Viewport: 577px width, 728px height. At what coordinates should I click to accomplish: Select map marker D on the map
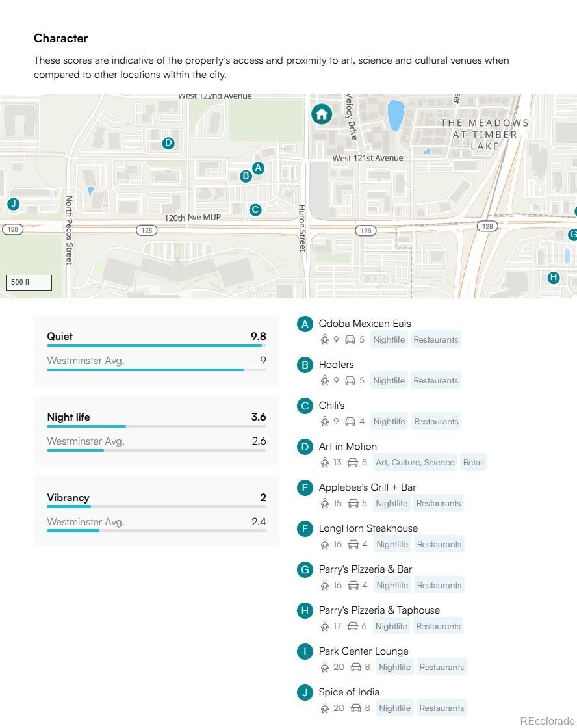pos(168,143)
